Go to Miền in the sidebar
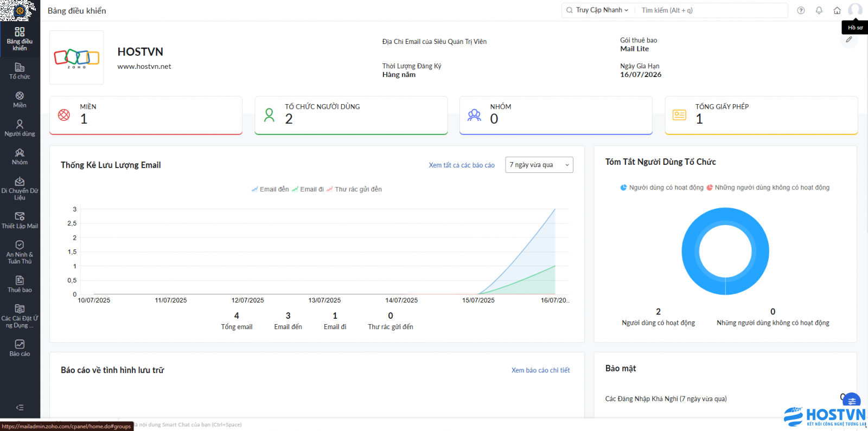Viewport: 868px width, 431px height. [20, 100]
